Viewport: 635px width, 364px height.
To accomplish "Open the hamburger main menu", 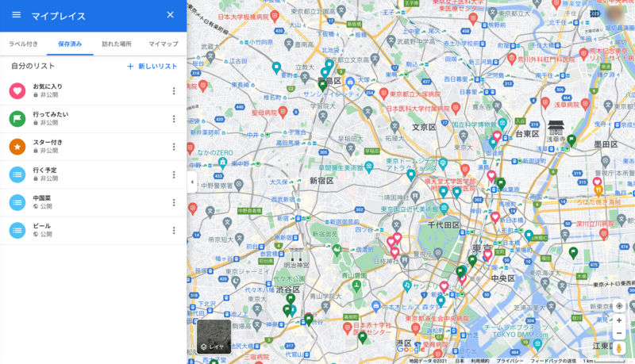I will [x=16, y=15].
